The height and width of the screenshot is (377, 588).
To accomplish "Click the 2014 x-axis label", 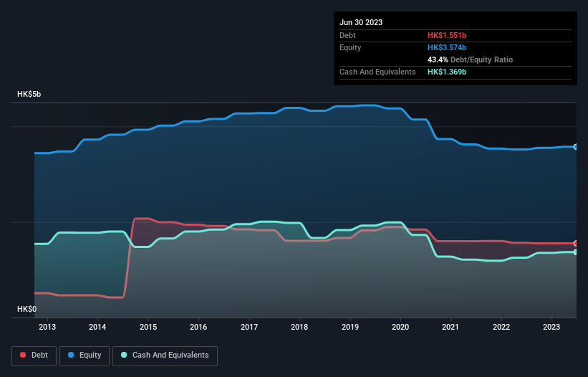I will click(x=97, y=327).
